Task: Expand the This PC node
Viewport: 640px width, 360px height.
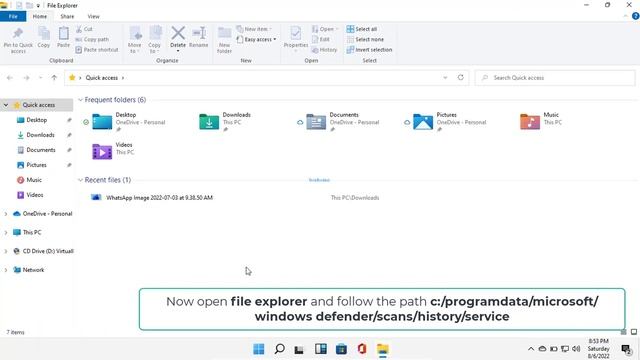Action: click(x=6, y=232)
